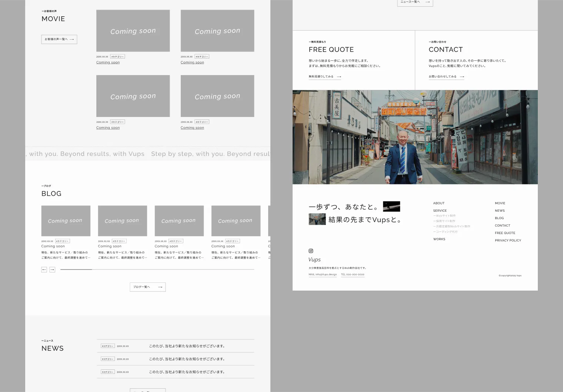The width and height of the screenshot is (563, 392).
Task: Click the TEL 000-000-0000 link
Action: [x=353, y=275]
